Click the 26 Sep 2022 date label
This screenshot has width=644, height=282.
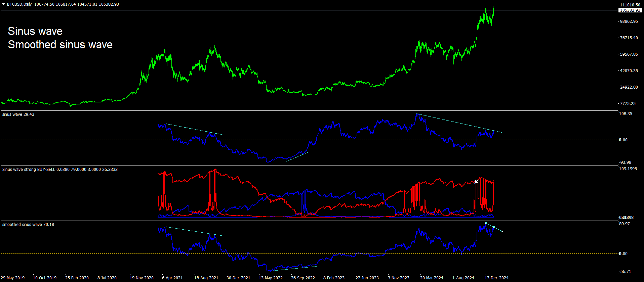(303, 278)
